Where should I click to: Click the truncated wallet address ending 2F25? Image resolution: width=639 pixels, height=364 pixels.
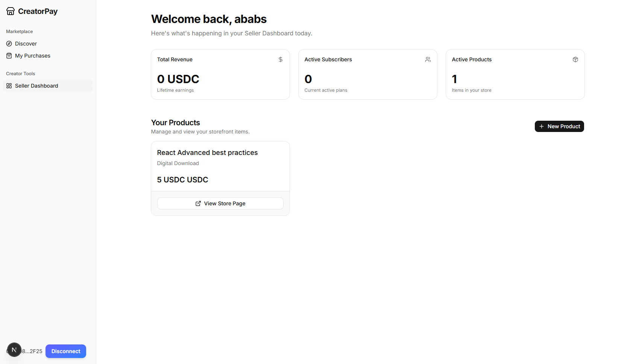[x=32, y=351]
